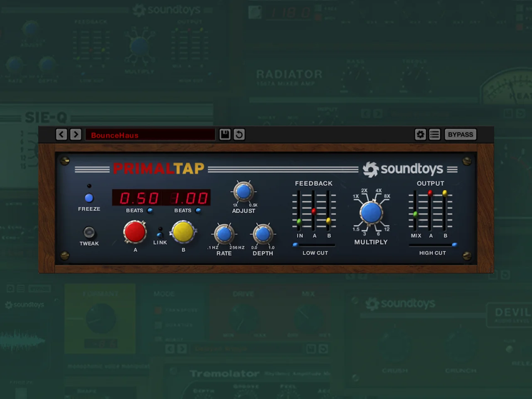Open the BounceHaus preset name field
Screen dimensions: 532x399
150,135
